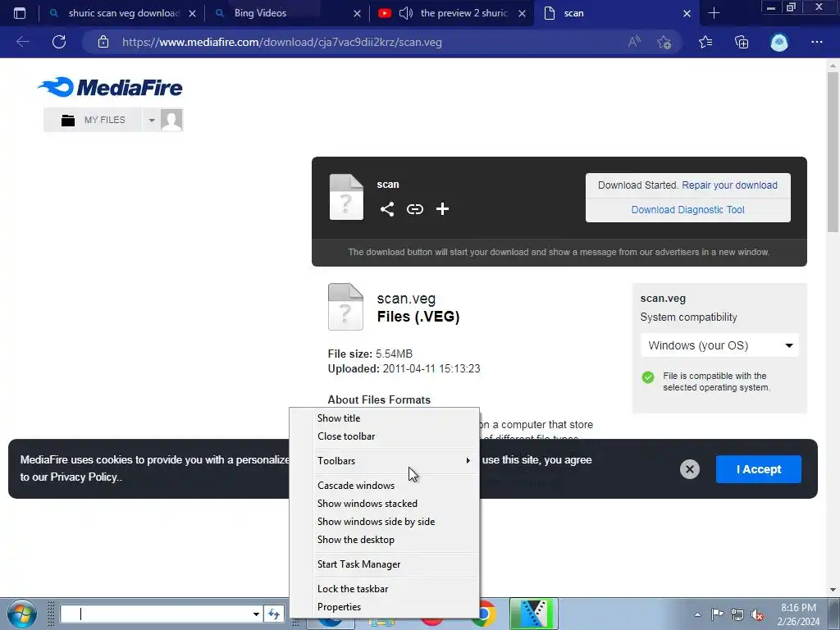The width and height of the screenshot is (840, 630).
Task: Click the URL address field
Action: point(370,43)
